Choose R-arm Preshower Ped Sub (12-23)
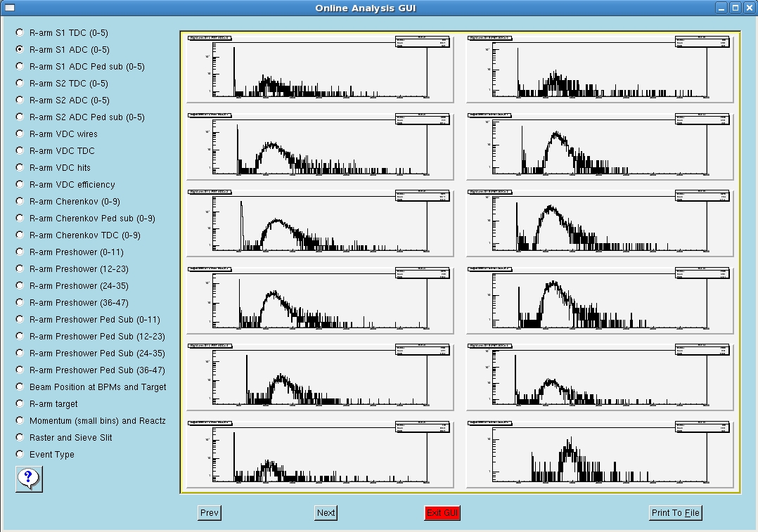758x532 pixels. (x=91, y=337)
